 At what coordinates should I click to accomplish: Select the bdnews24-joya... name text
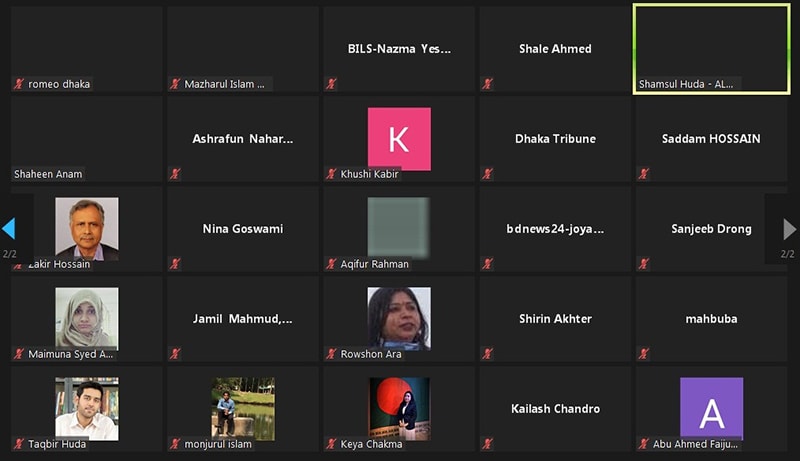(555, 229)
